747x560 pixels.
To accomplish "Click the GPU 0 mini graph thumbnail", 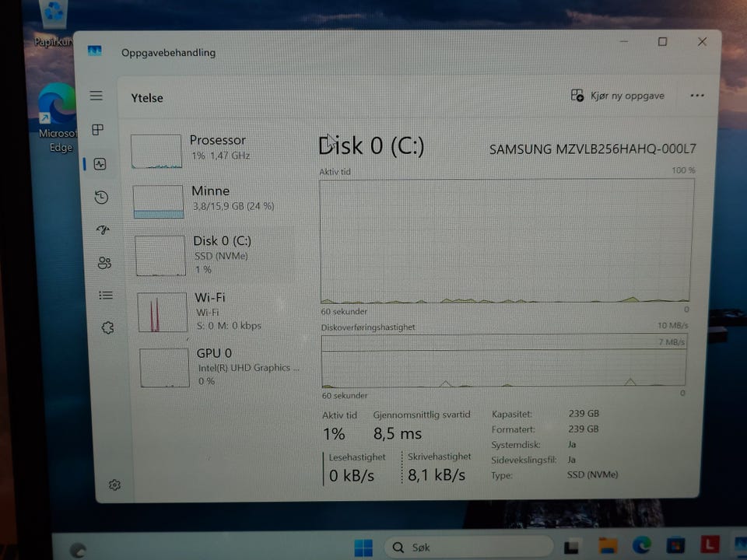I will tap(164, 368).
